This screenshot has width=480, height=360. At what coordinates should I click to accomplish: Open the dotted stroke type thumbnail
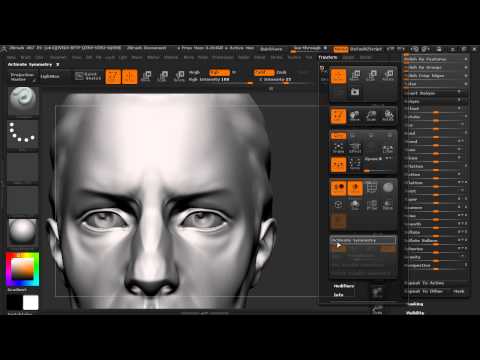(23, 134)
